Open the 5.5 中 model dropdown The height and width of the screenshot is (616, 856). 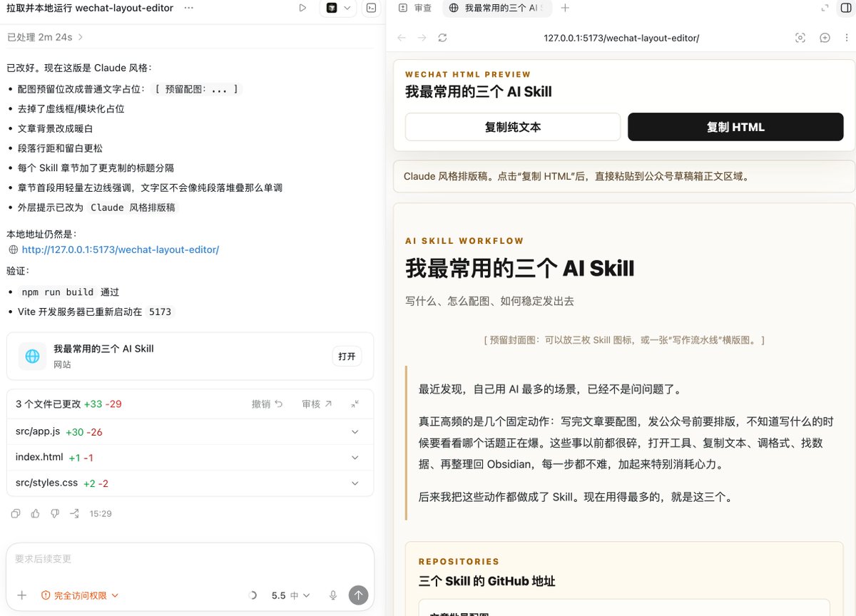[290, 595]
